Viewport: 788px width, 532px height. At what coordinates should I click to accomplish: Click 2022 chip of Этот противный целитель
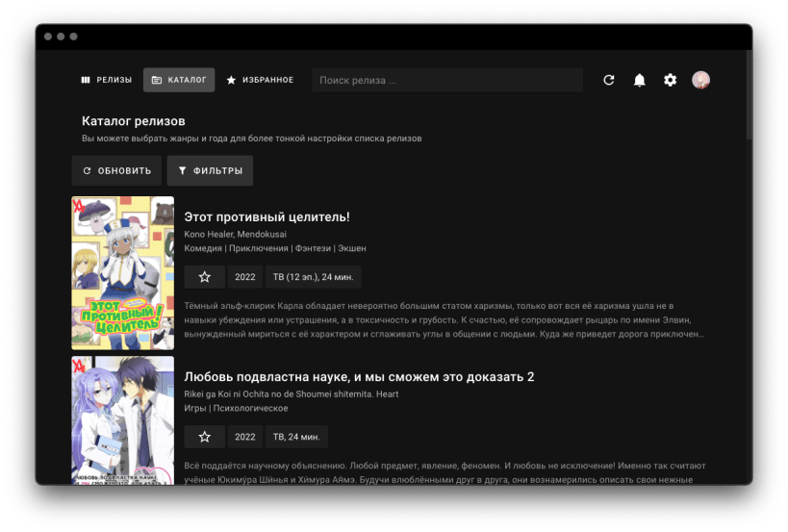coord(245,277)
